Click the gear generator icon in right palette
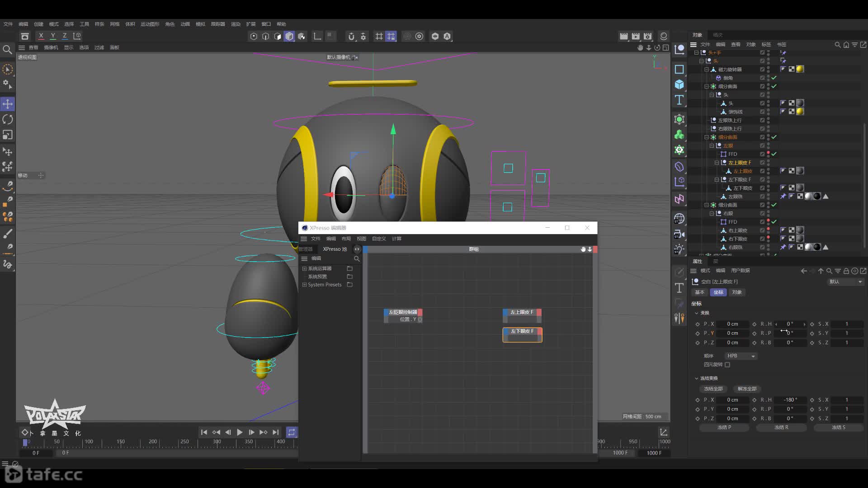868x488 pixels. [679, 150]
